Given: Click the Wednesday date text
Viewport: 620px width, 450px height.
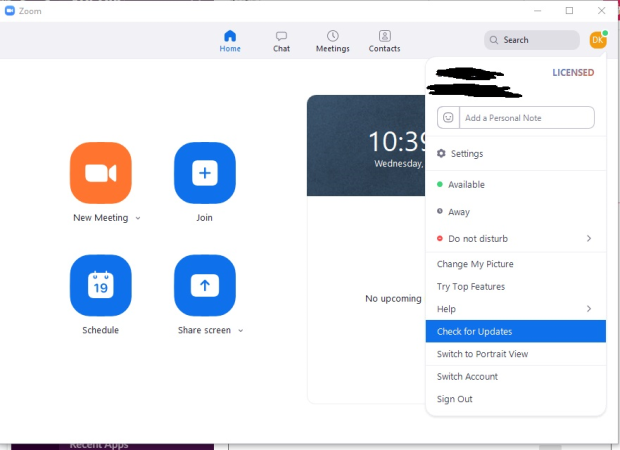Looking at the screenshot, I should coord(399,163).
